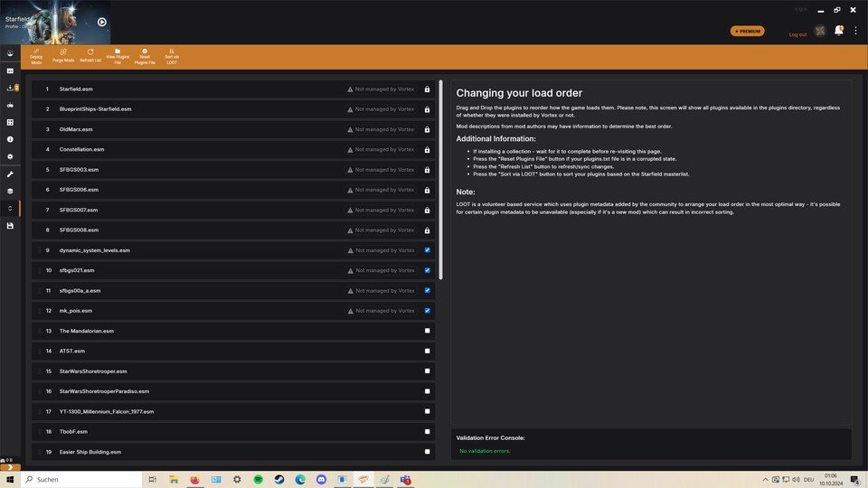Launch Starfield with the play icon
The image size is (868, 488).
(x=102, y=22)
